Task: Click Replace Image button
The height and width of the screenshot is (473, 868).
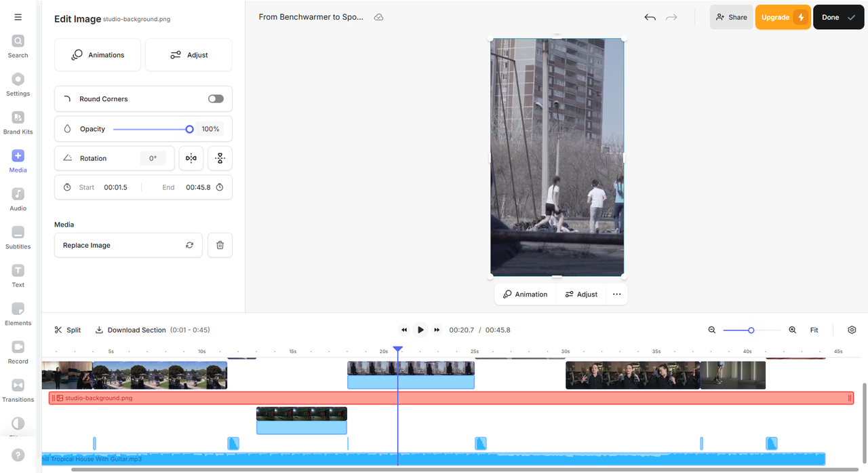Action: (x=128, y=245)
